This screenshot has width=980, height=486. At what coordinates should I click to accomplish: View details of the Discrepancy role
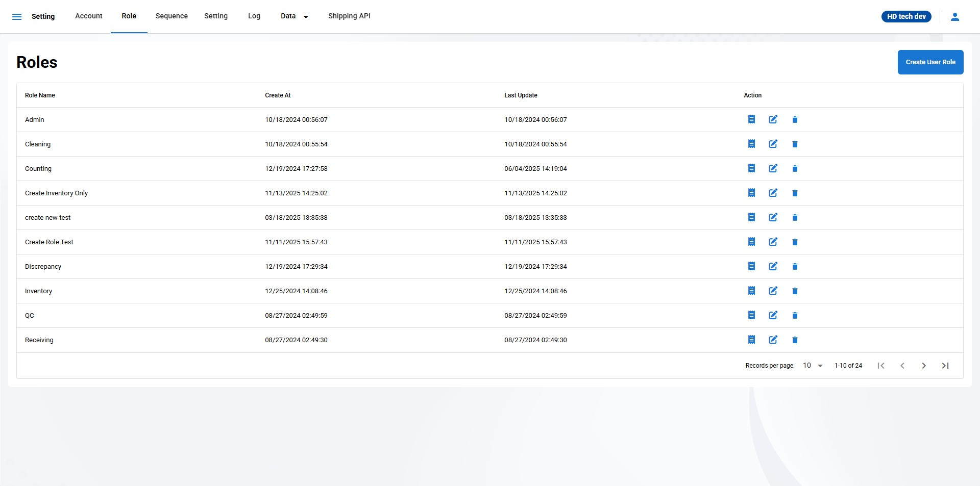pyautogui.click(x=751, y=266)
